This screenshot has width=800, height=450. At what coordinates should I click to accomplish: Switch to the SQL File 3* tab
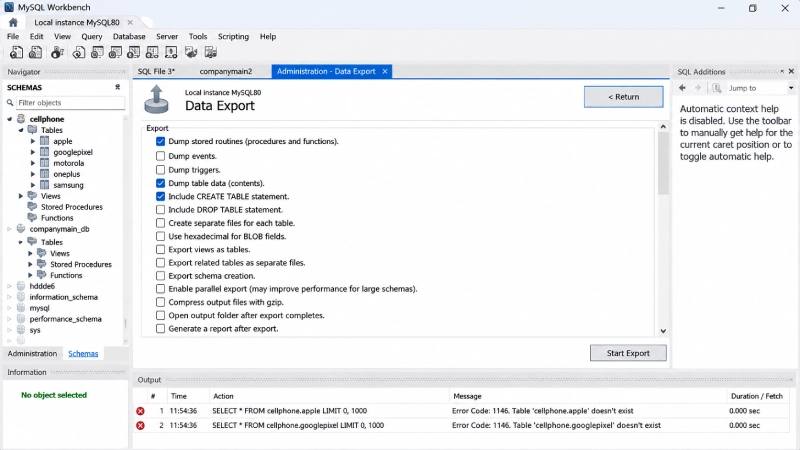pyautogui.click(x=156, y=71)
